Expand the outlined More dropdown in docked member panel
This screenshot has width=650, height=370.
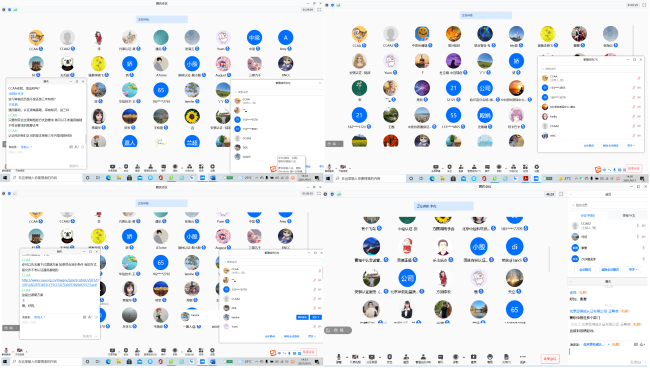pos(632,269)
